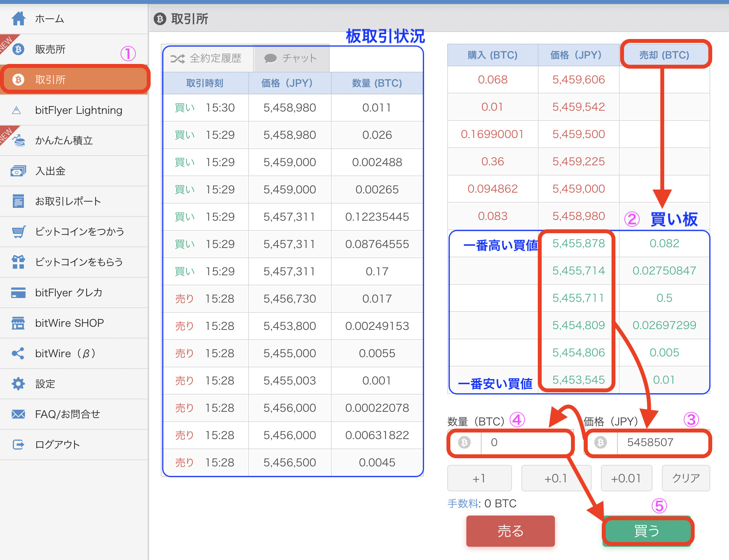Image resolution: width=729 pixels, height=560 pixels.
Task: Switch to チャット tab
Action: pyautogui.click(x=292, y=58)
